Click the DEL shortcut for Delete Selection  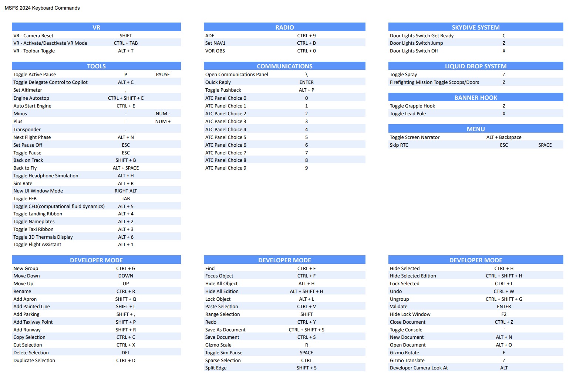click(x=126, y=353)
